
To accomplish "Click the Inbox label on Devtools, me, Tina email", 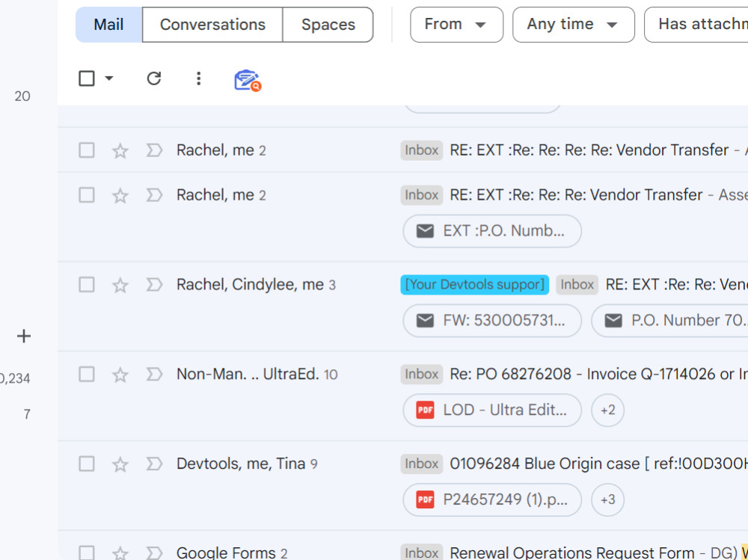I will 422,464.
